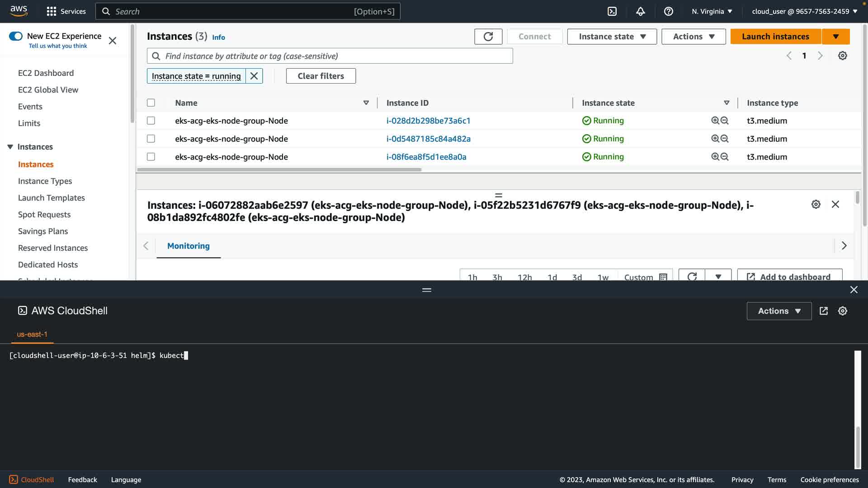
Task: Open CloudShell from the top navigation bar
Action: [612, 11]
